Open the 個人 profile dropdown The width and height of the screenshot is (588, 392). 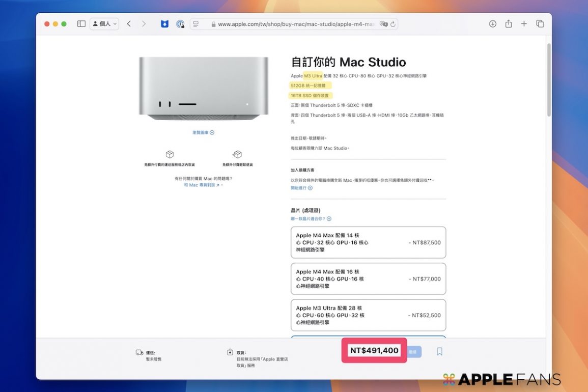point(104,24)
